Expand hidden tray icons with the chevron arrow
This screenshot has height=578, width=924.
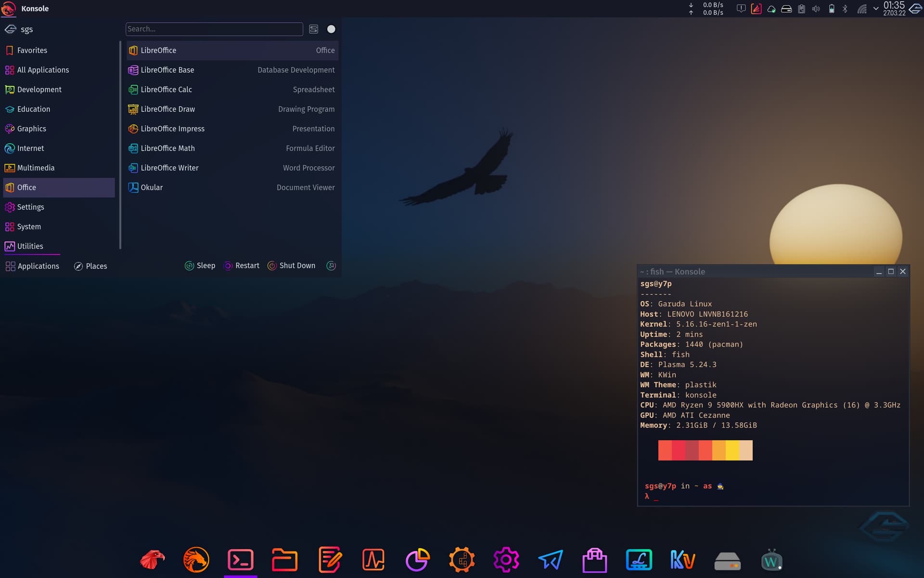point(876,9)
